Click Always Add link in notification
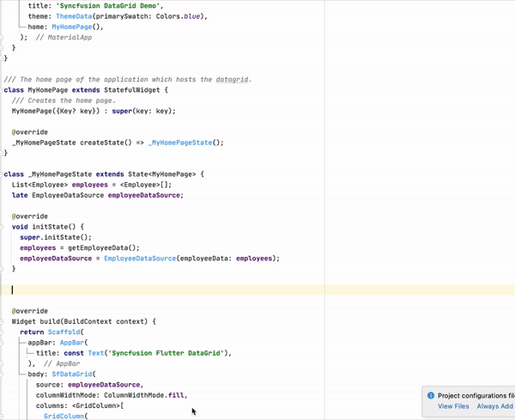The image size is (515, 420). click(x=495, y=406)
